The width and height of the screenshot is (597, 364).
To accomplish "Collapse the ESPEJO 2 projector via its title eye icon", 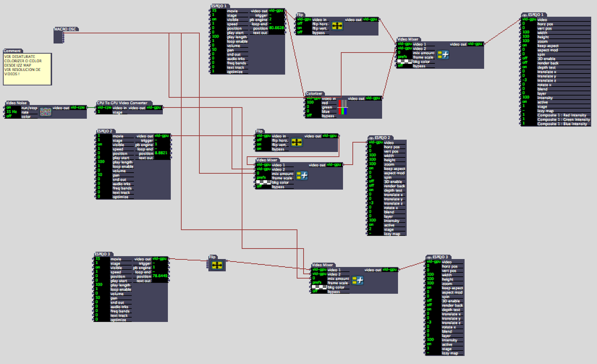I will pyautogui.click(x=371, y=138).
